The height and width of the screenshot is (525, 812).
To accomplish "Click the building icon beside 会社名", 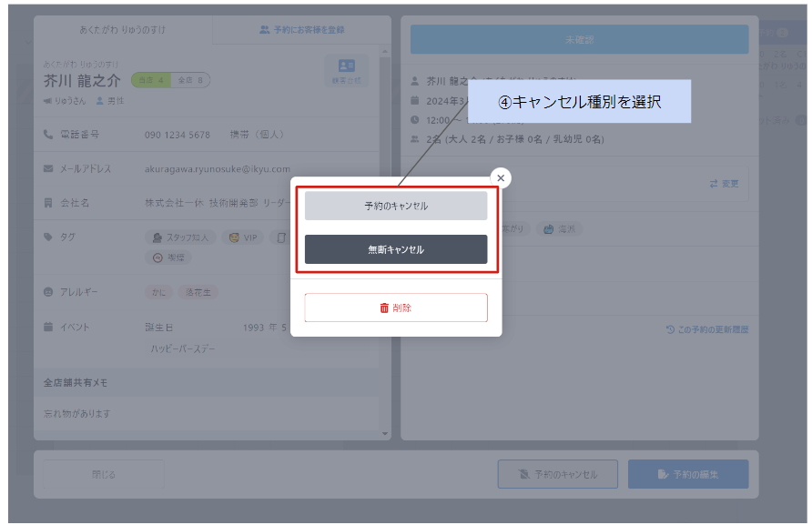I will 49,203.
